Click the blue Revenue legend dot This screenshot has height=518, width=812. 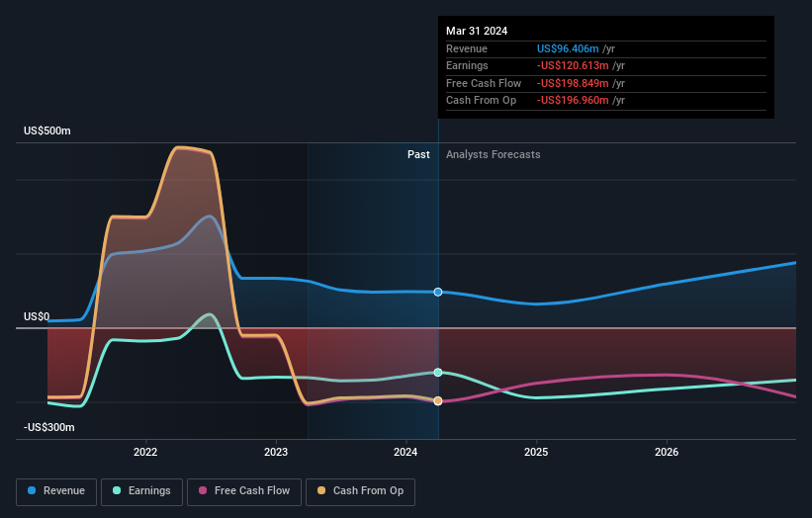(x=32, y=490)
